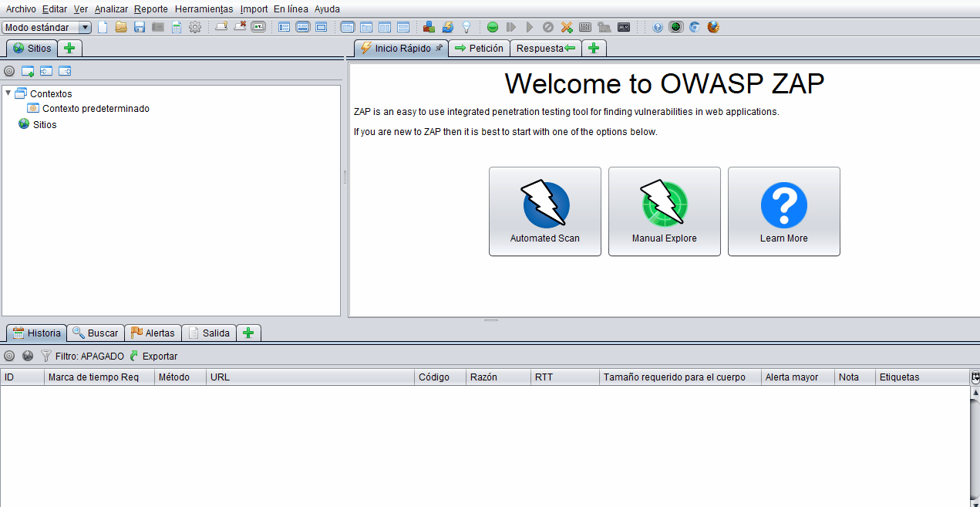
Task: Click the New Session icon in toolbar
Action: point(103,27)
